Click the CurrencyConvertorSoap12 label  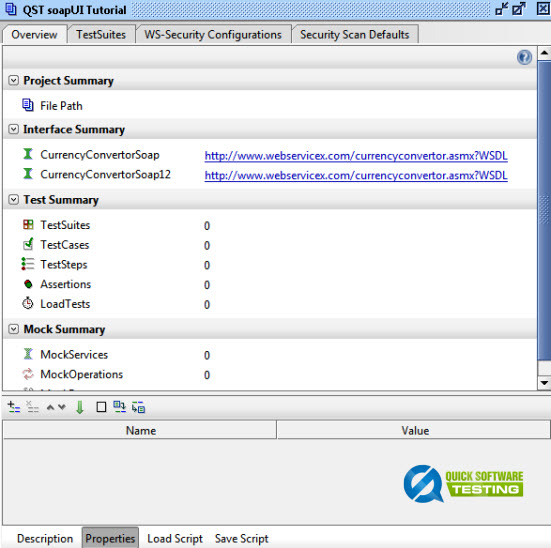105,174
